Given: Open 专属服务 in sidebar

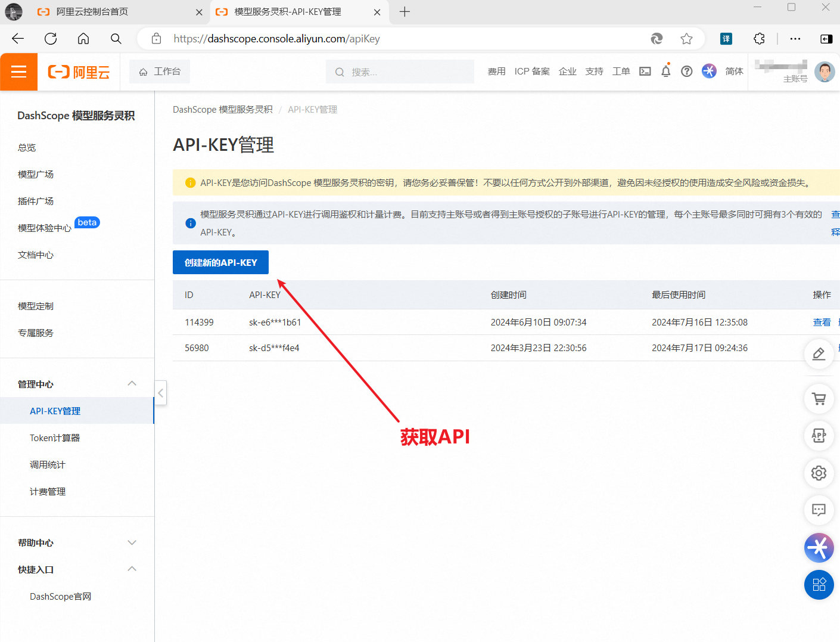Looking at the screenshot, I should [36, 333].
